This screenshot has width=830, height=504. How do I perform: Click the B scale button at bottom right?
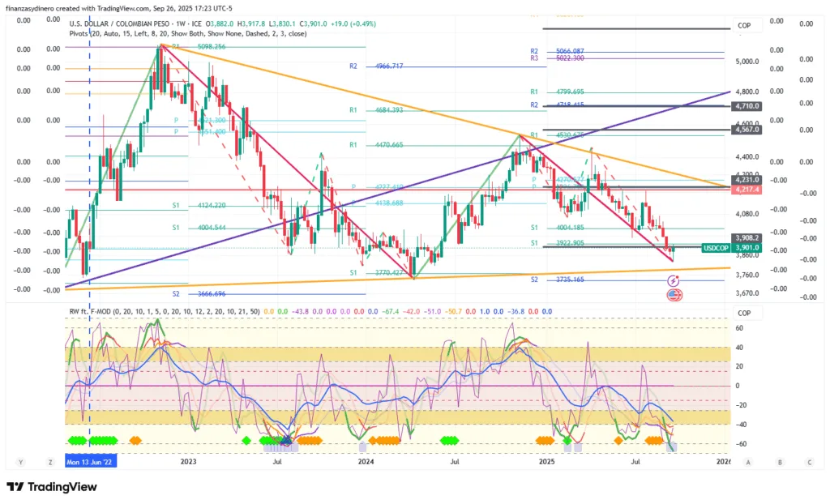click(779, 462)
